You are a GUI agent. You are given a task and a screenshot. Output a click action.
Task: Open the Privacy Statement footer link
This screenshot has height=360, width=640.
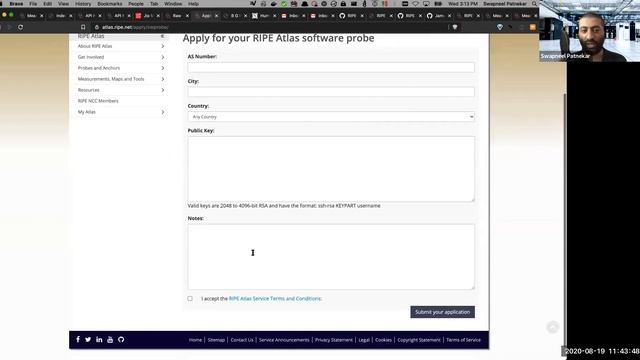(x=333, y=340)
